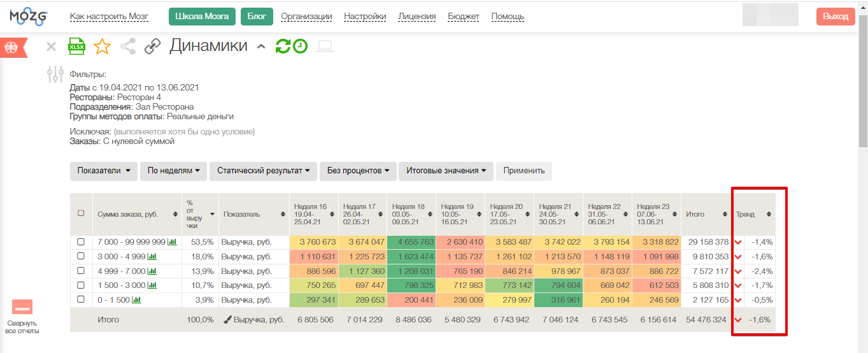Image resolution: width=868 pixels, height=353 pixels.
Task: Export the report to XLSX
Action: pos(76,47)
